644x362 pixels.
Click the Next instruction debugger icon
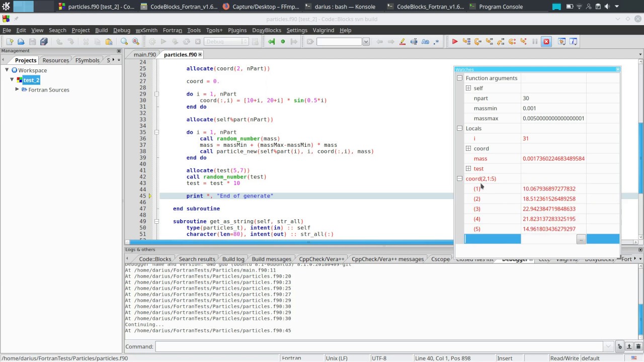(512, 42)
